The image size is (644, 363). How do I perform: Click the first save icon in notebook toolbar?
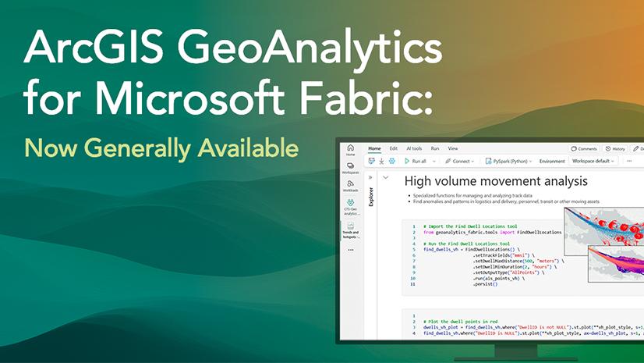click(371, 161)
